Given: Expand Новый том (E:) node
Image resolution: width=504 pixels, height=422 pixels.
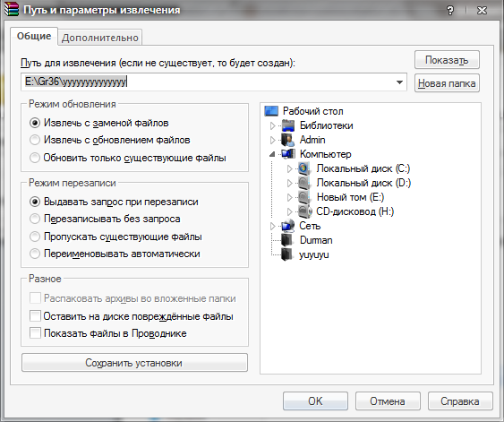Looking at the screenshot, I should pyautogui.click(x=289, y=197).
